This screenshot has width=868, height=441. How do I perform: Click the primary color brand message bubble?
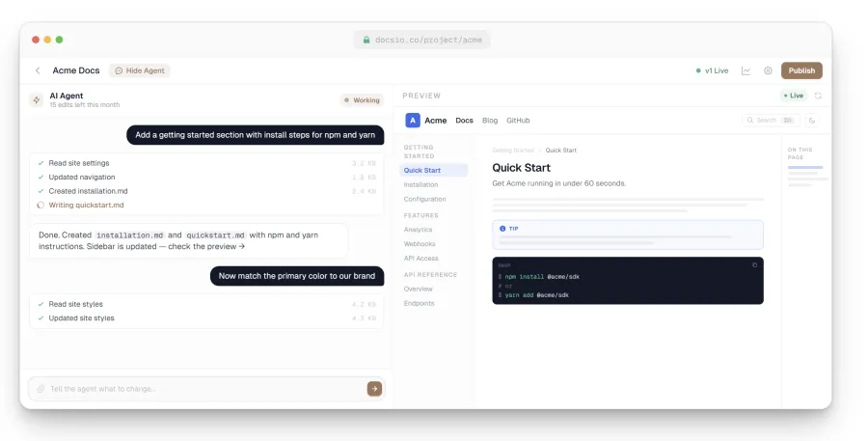click(x=297, y=275)
